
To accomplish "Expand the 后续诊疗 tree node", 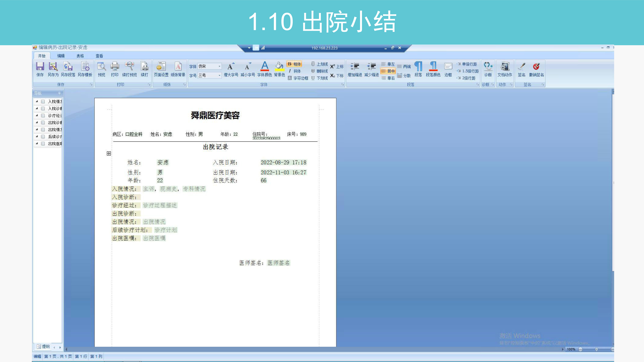I will (37, 136).
